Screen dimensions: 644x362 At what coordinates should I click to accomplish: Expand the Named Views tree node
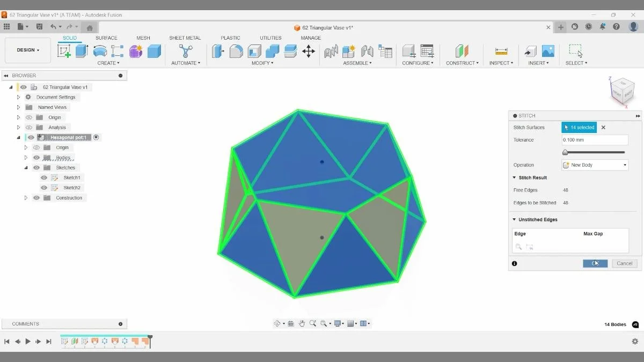point(18,107)
